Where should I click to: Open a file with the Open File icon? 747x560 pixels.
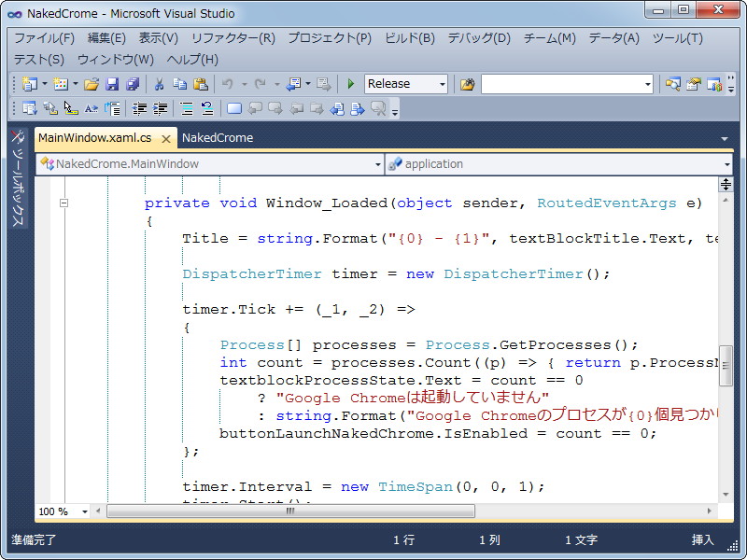pyautogui.click(x=90, y=83)
